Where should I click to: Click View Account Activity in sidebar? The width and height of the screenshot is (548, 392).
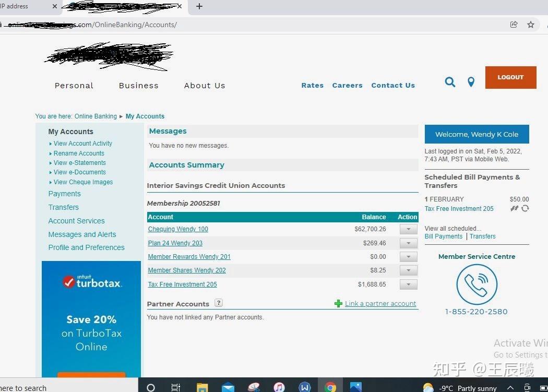click(83, 144)
